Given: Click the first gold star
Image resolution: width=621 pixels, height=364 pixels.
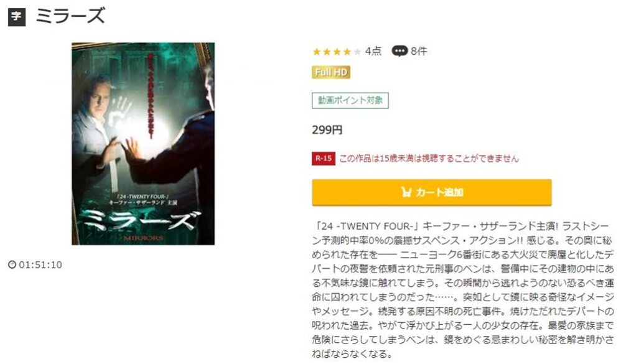Looking at the screenshot, I should click(x=317, y=52).
